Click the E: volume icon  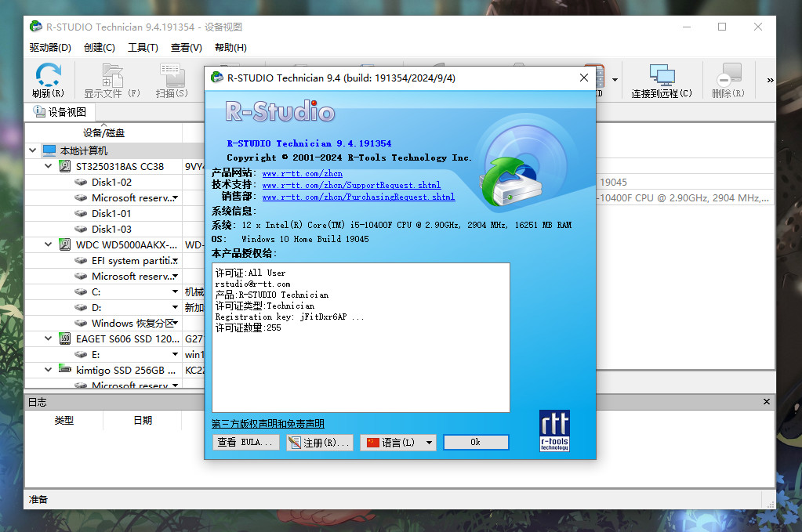[x=81, y=355]
